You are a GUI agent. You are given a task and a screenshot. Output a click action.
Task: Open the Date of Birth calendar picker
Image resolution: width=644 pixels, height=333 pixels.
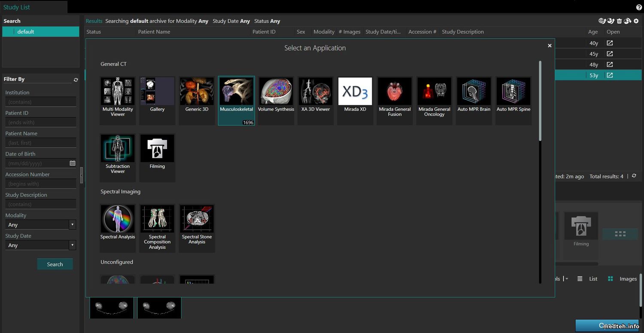73,163
